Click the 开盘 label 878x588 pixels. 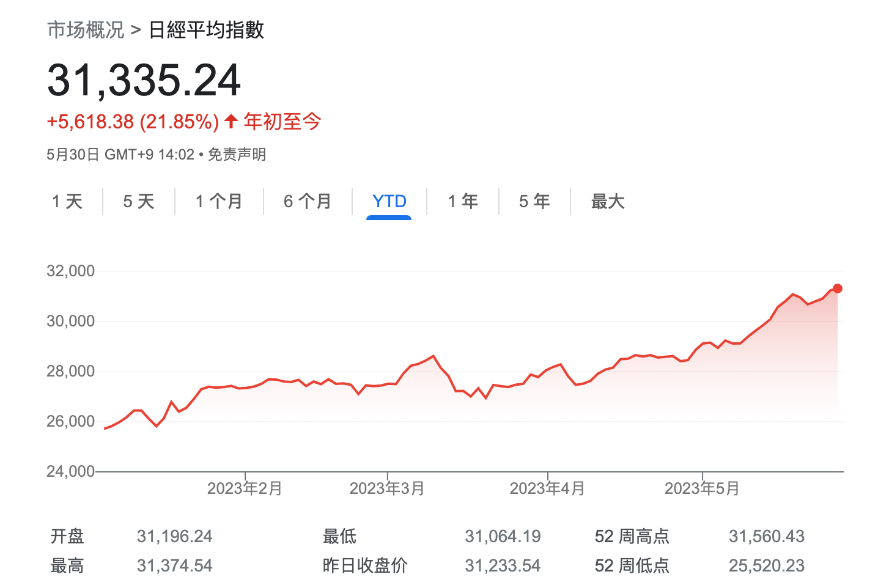tap(67, 537)
